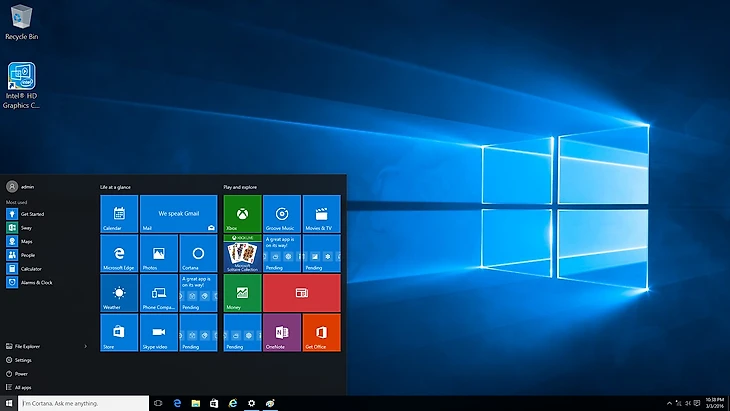Select Calculator from Most used list
Screen dimensions: 730x411
pyautogui.click(x=30, y=269)
